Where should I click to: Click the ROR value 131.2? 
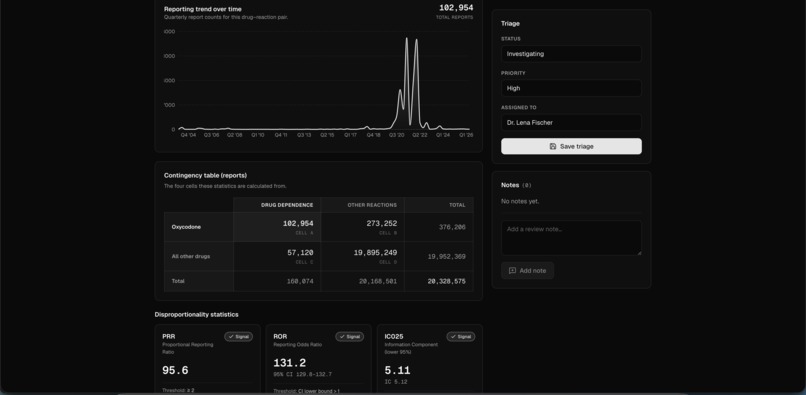pos(289,363)
